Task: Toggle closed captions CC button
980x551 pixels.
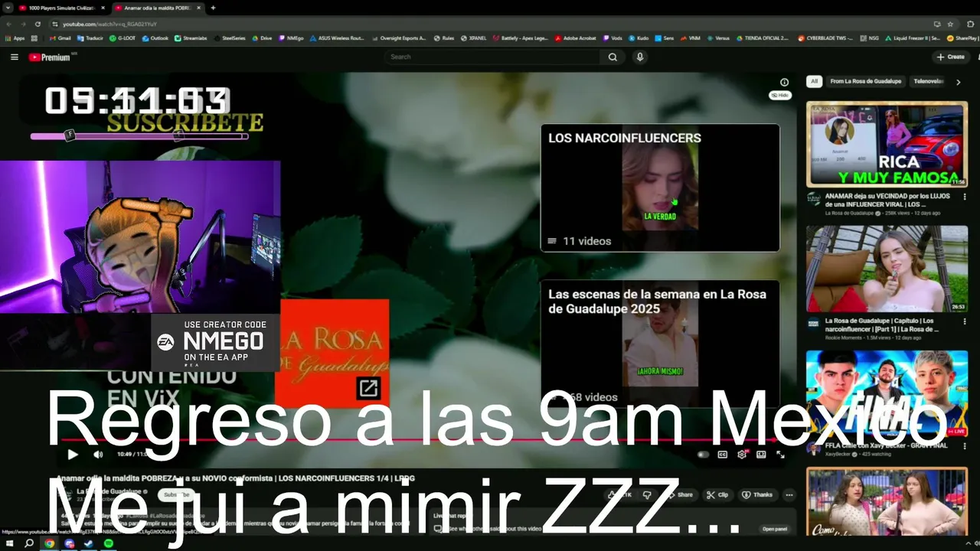Action: click(722, 455)
